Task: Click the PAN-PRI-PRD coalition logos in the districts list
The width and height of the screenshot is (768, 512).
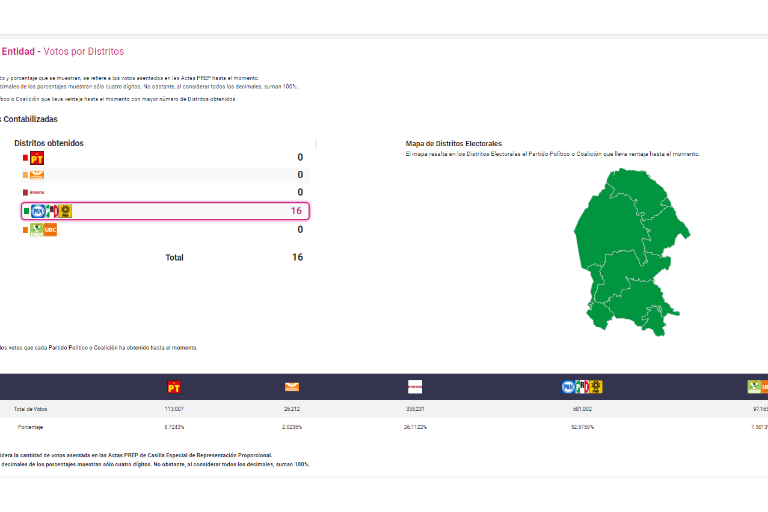Action: click(x=52, y=211)
